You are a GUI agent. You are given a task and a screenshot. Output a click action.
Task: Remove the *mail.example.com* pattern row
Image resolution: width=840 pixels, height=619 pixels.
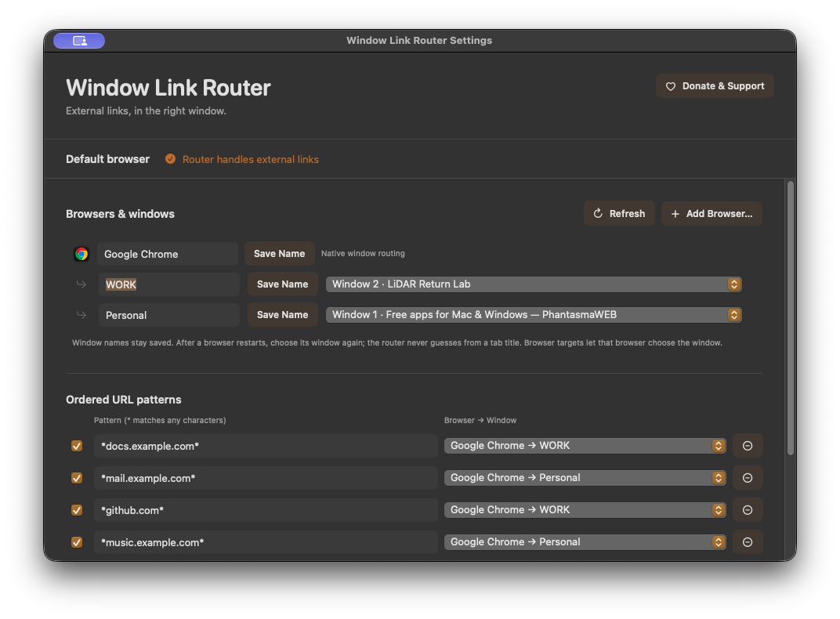[x=748, y=478]
